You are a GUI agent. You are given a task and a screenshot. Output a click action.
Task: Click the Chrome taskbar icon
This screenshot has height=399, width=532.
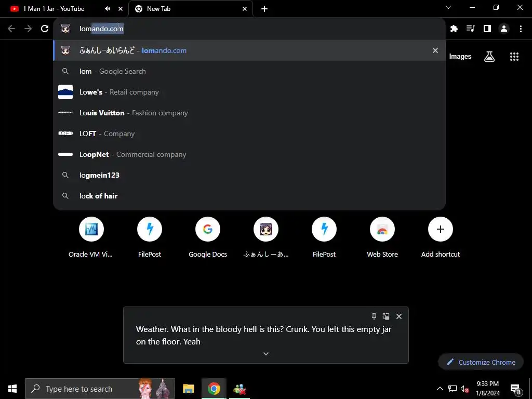point(214,389)
